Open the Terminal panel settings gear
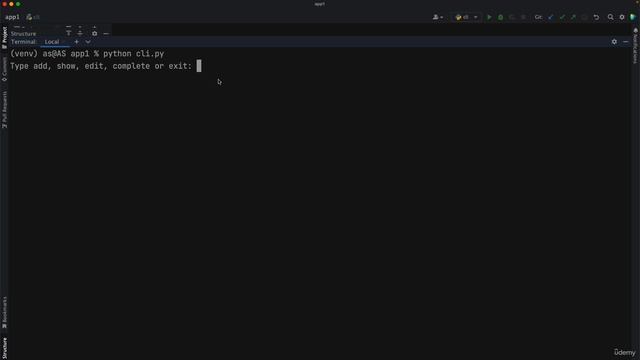 [614, 42]
